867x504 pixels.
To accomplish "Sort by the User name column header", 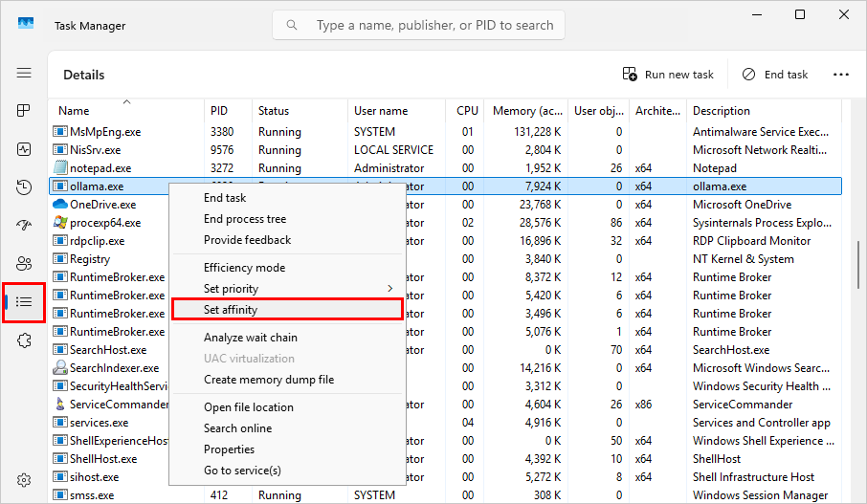I will point(396,111).
